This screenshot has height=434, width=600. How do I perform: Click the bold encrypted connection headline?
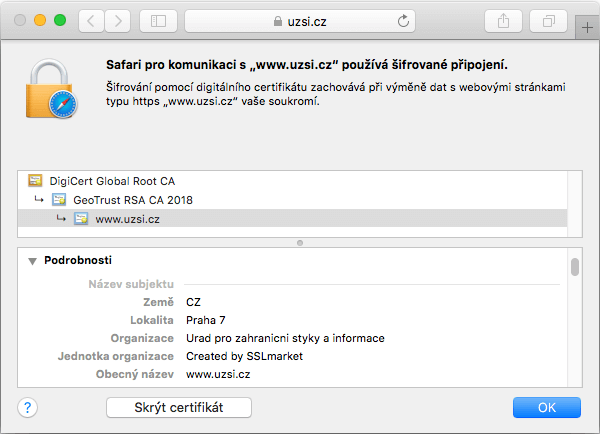coord(307,65)
